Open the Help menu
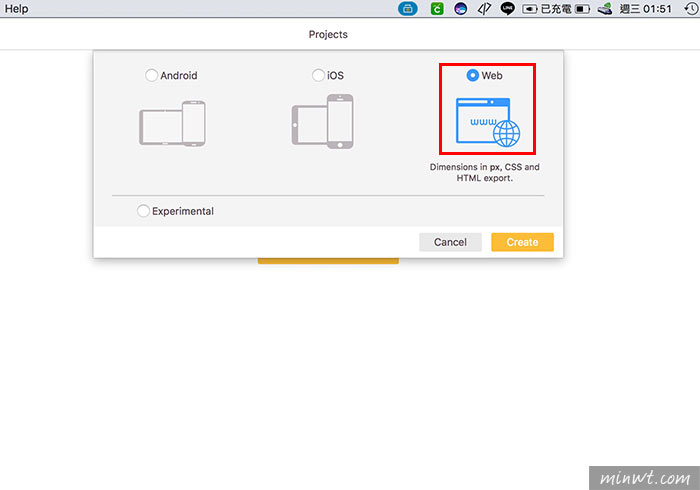700x490 pixels. pyautogui.click(x=17, y=9)
